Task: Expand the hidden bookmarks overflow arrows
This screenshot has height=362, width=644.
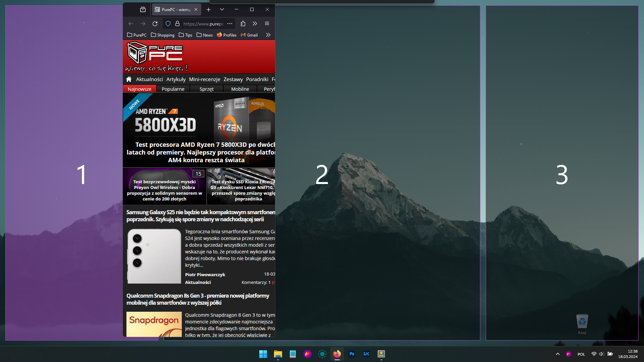Action: [268, 35]
